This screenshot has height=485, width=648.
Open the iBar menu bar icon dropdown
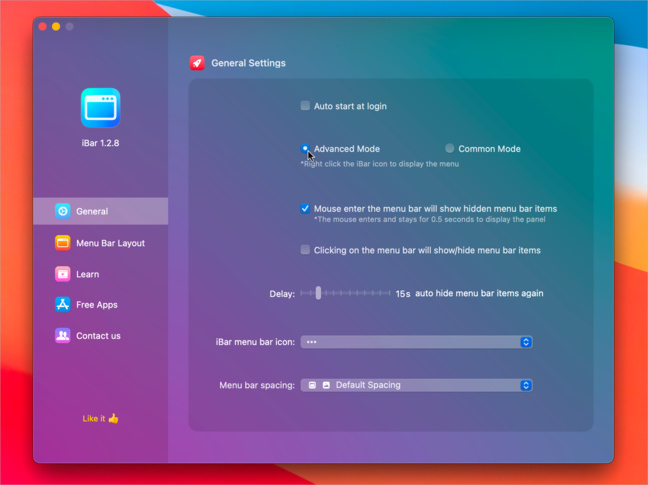[416, 342]
